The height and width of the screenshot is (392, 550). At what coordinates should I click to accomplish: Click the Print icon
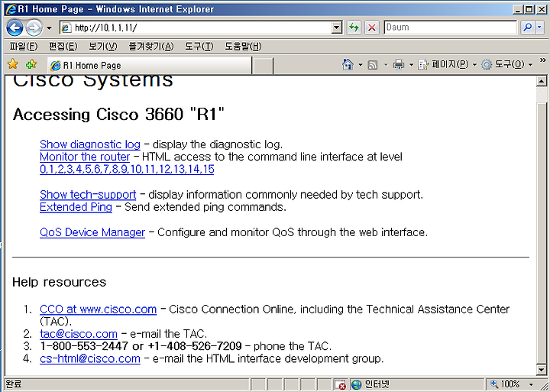pyautogui.click(x=399, y=65)
